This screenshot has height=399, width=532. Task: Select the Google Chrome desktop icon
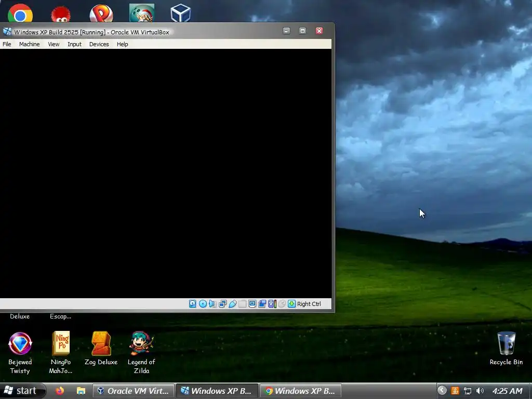(x=20, y=13)
